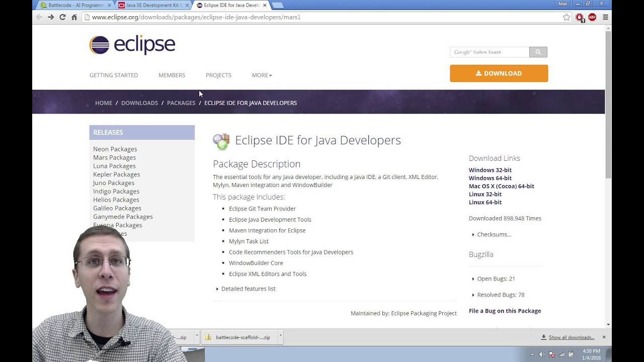Click the Google Custom Search field
This screenshot has height=362, width=644.
pyautogui.click(x=490, y=52)
